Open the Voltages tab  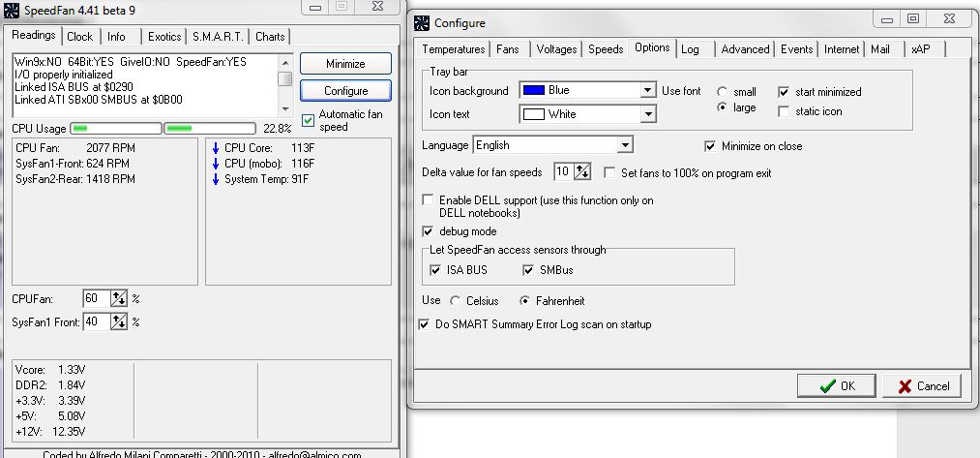coord(557,49)
